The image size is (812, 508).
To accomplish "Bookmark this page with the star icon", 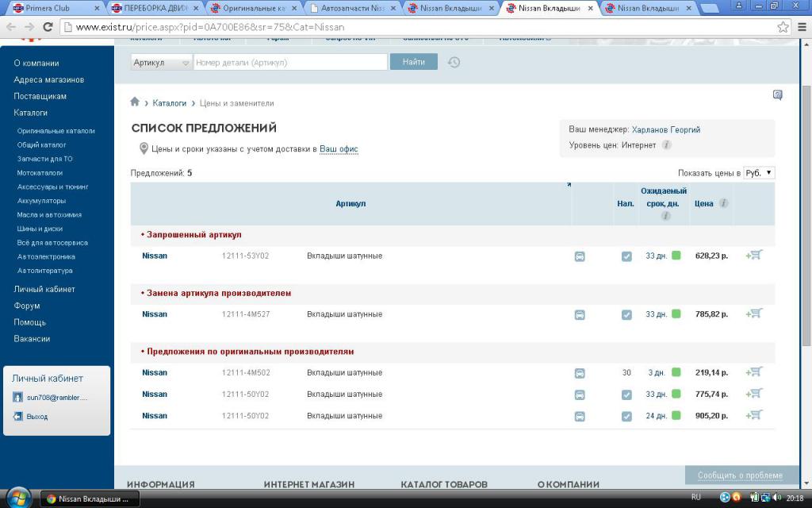I will click(x=783, y=27).
